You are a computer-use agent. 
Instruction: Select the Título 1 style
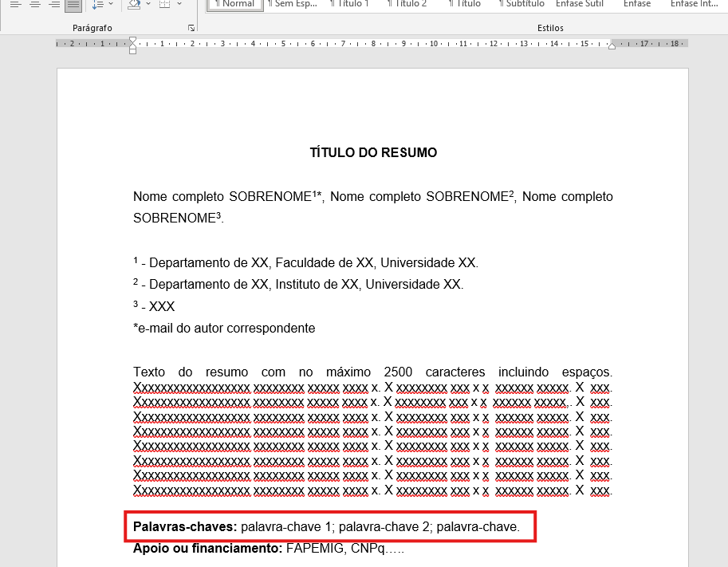[x=350, y=4]
